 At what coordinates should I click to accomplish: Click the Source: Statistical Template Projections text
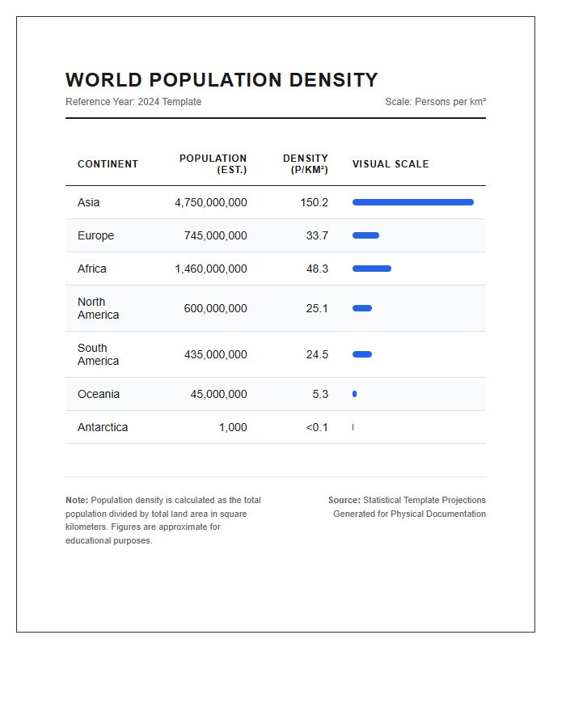pos(407,500)
